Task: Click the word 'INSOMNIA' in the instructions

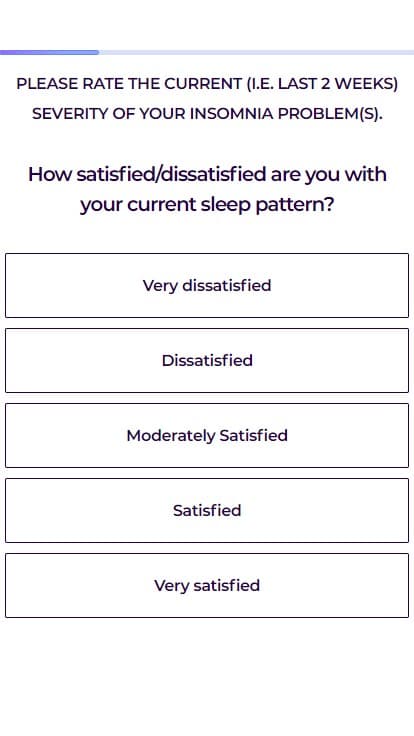Action: pyautogui.click(x=231, y=114)
